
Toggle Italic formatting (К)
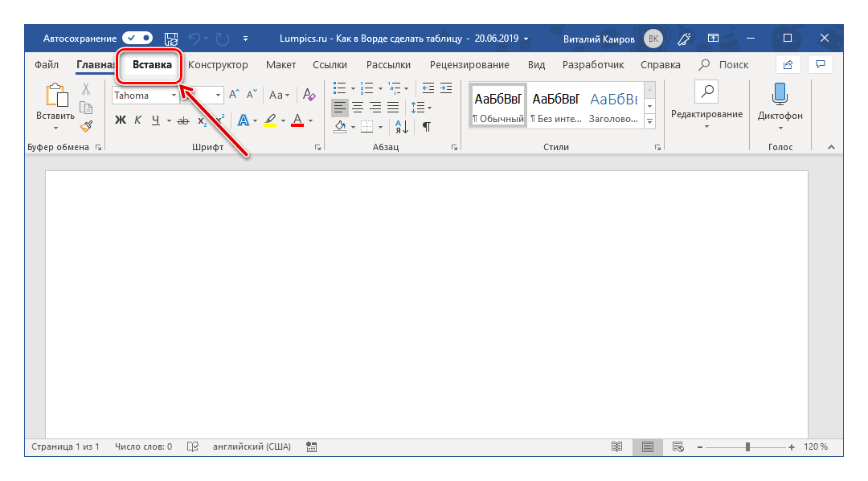point(137,120)
